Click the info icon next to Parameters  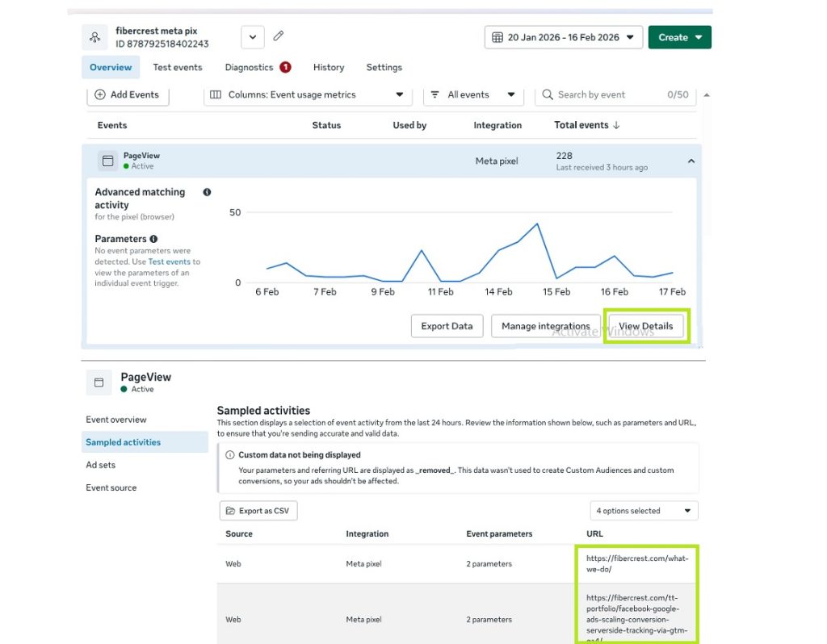pyautogui.click(x=153, y=239)
